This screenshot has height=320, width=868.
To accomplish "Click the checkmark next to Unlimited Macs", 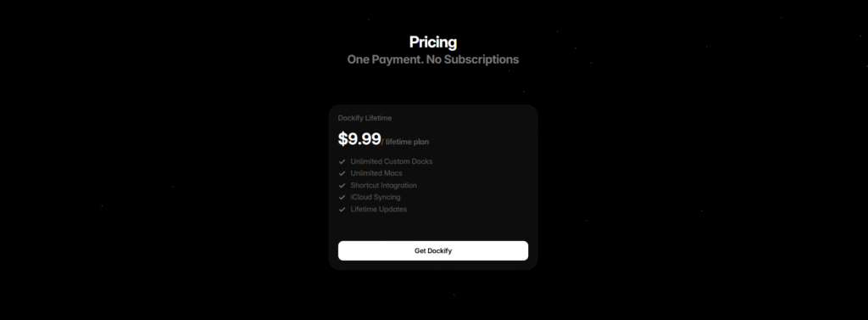I will point(342,174).
